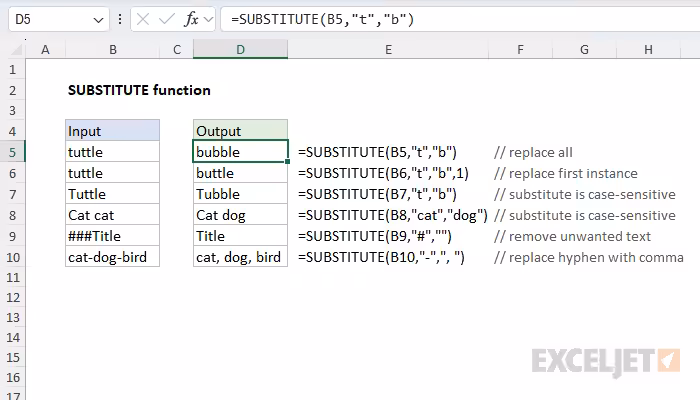This screenshot has height=400, width=700.
Task: Click the Enter checkmark icon in formula bar
Action: (167, 19)
